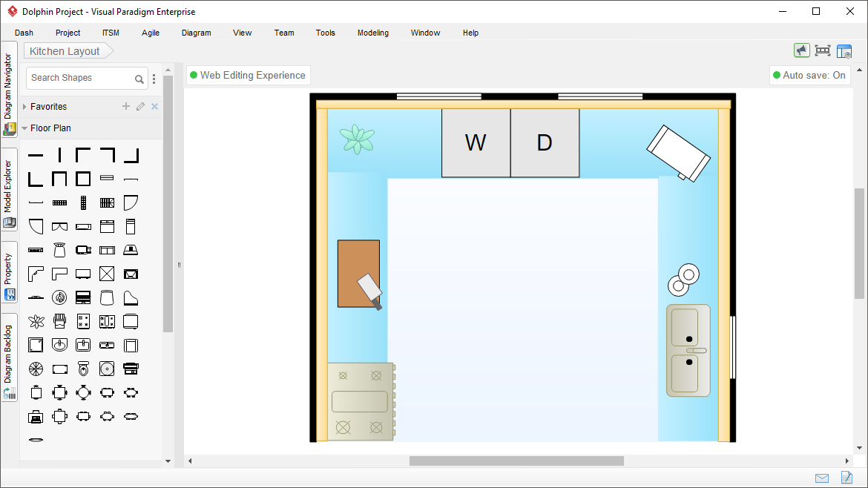The height and width of the screenshot is (488, 868).
Task: Pick the round table with chairs shape
Action: (x=83, y=393)
